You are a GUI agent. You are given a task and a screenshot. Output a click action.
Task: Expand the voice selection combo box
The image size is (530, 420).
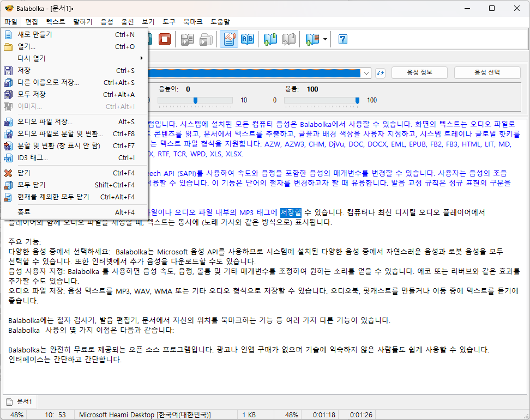(366, 73)
